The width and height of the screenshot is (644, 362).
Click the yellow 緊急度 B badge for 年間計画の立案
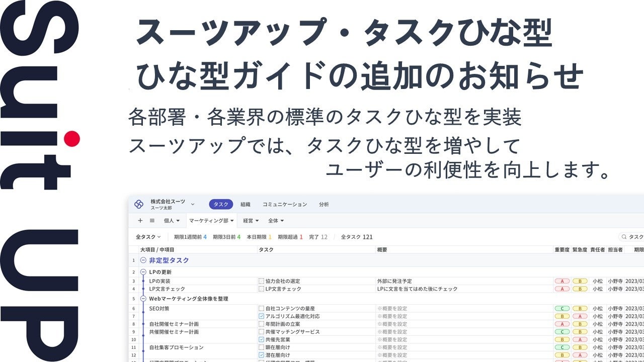coord(580,324)
